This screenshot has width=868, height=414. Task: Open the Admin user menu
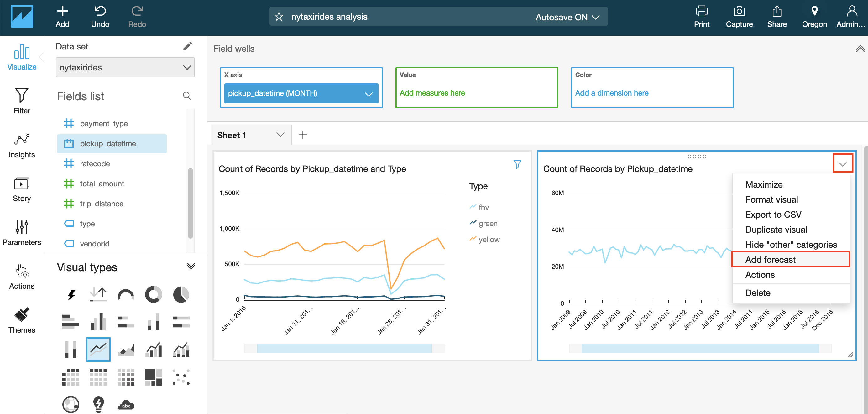pos(851,17)
